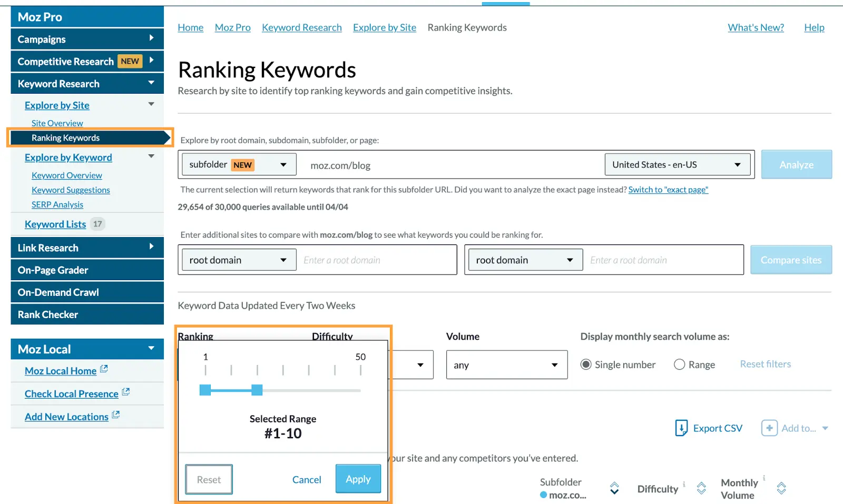The width and height of the screenshot is (843, 504).
Task: Click Add New Locations external link icon
Action: click(116, 415)
